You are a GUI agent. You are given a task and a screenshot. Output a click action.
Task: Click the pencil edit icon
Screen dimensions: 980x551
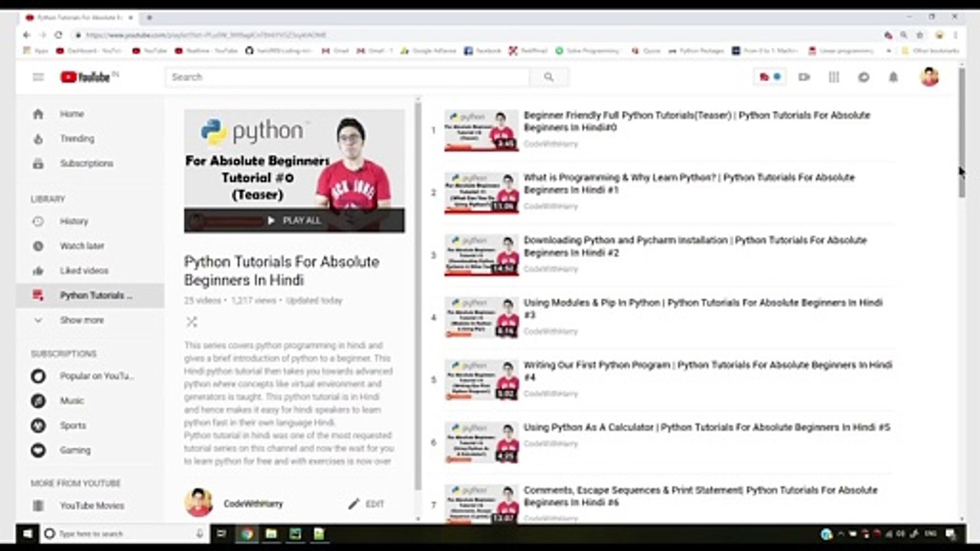pos(354,504)
